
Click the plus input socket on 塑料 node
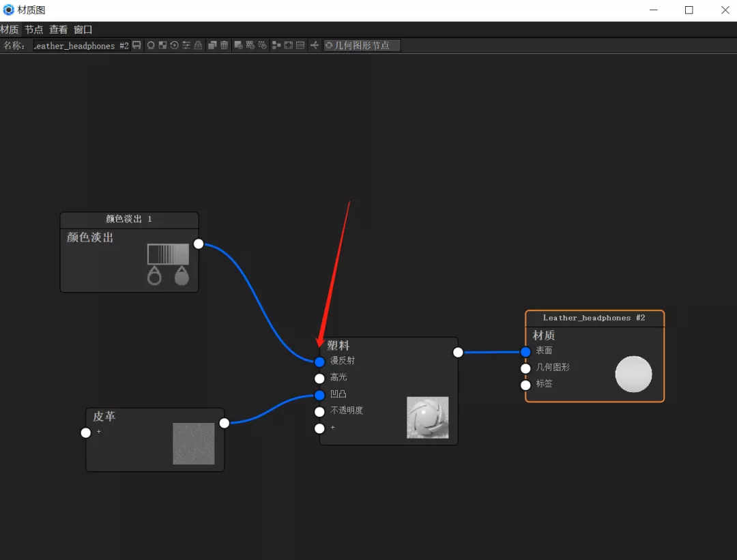tap(319, 428)
